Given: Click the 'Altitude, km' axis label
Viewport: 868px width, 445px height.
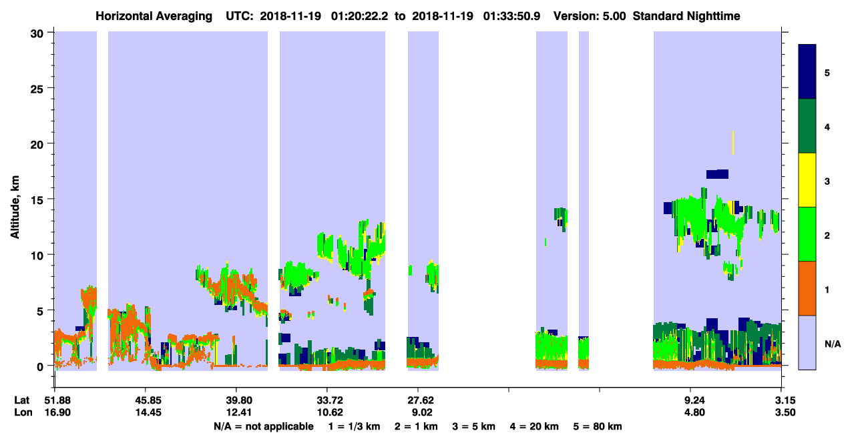Looking at the screenshot, I should pos(15,208).
